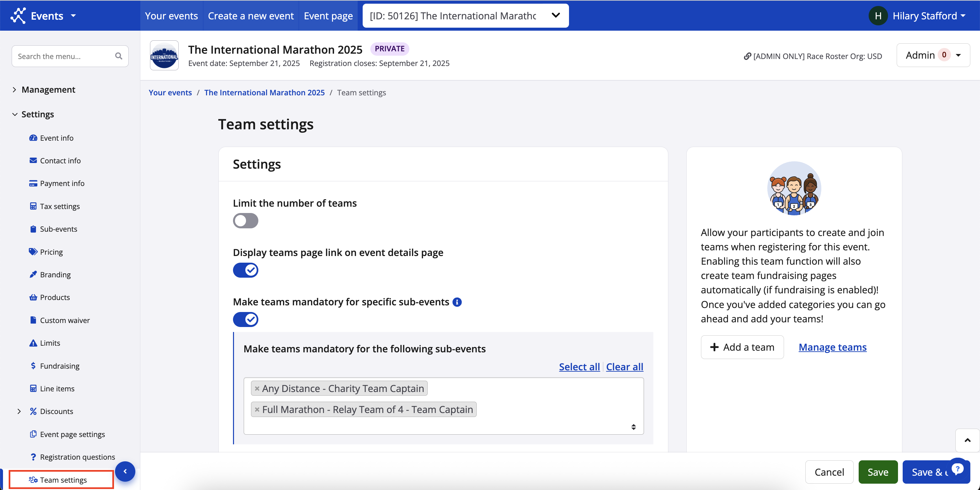The width and height of the screenshot is (980, 490).
Task: Disable Display teams page link toggle
Action: (245, 270)
